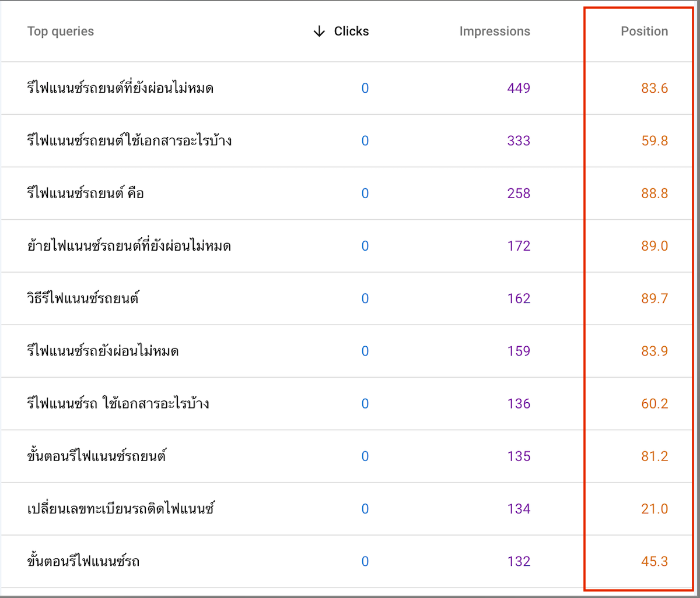Image resolution: width=700 pixels, height=598 pixels.
Task: Select the position value 59.8
Action: tap(656, 140)
